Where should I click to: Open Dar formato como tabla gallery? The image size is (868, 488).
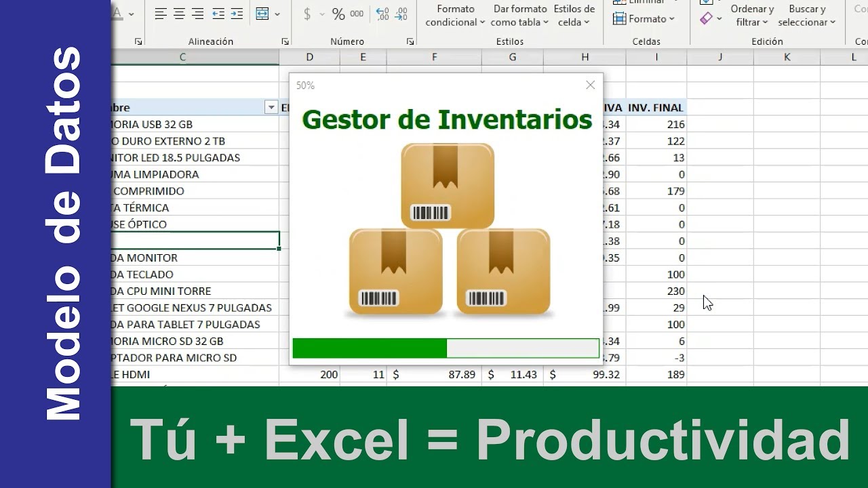pyautogui.click(x=520, y=16)
